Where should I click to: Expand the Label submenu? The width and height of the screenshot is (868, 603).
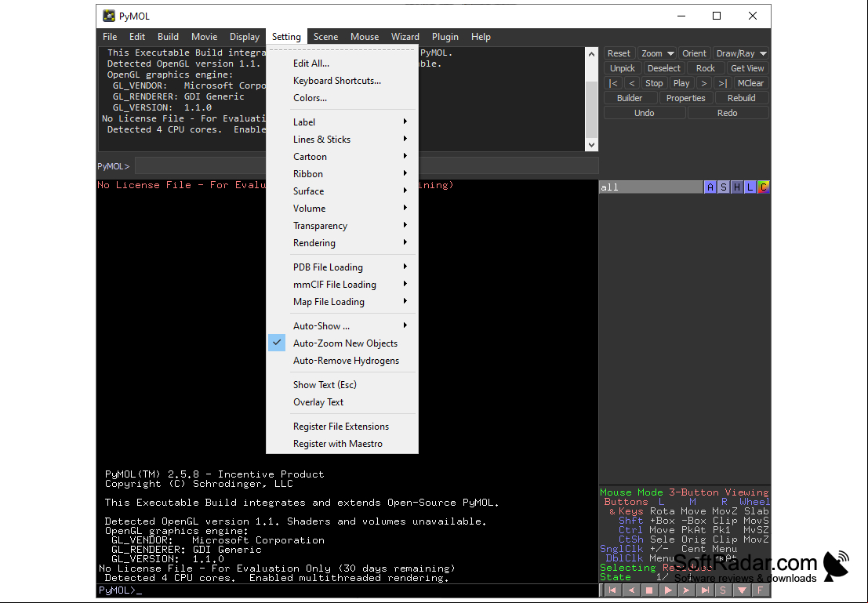click(x=342, y=122)
